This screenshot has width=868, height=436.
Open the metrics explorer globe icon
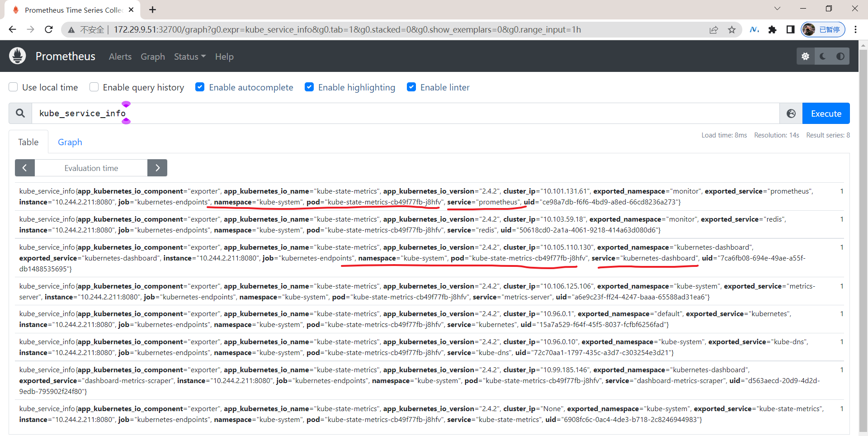[x=791, y=114]
